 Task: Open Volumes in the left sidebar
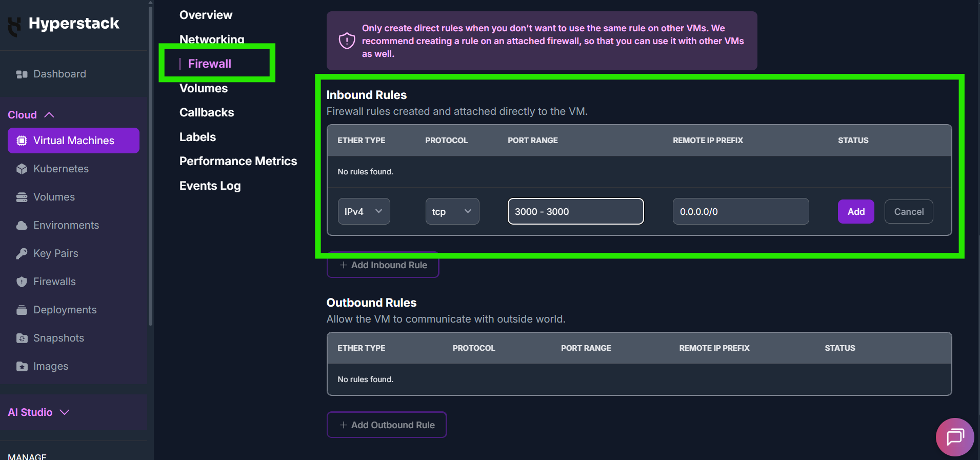point(54,197)
